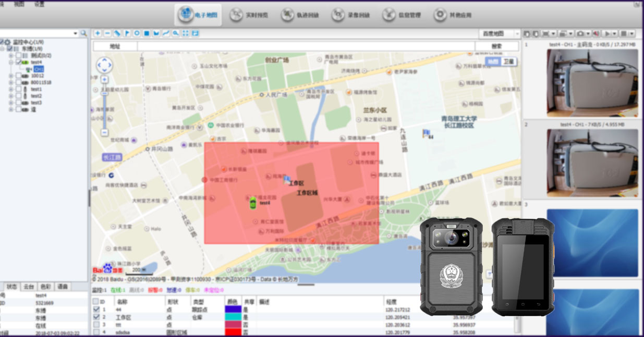Select the polygon drawing map tool
The height and width of the screenshot is (337, 644).
coord(156,33)
